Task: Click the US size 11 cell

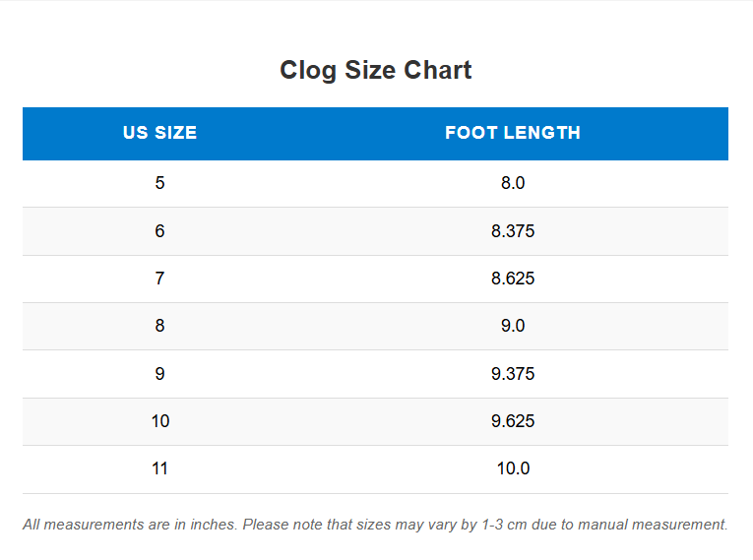Action: pyautogui.click(x=159, y=468)
